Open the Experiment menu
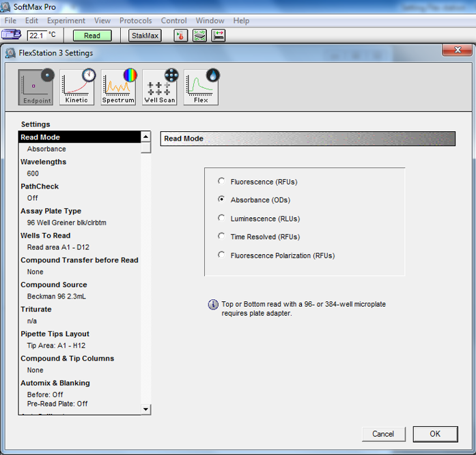476x455 pixels. pyautogui.click(x=66, y=20)
